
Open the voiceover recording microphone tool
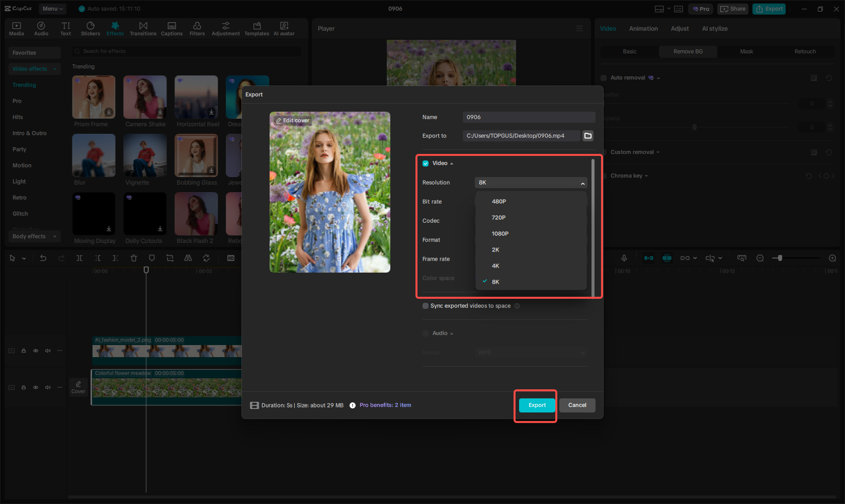(624, 258)
